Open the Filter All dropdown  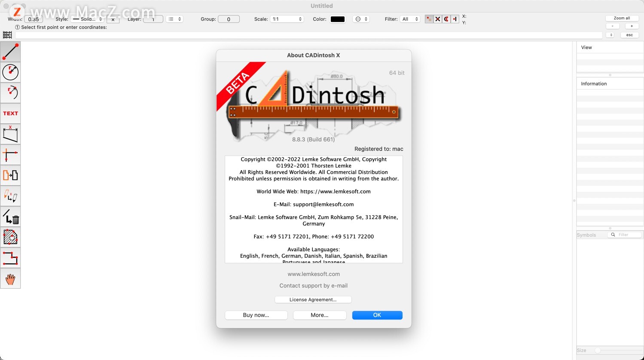coord(410,19)
